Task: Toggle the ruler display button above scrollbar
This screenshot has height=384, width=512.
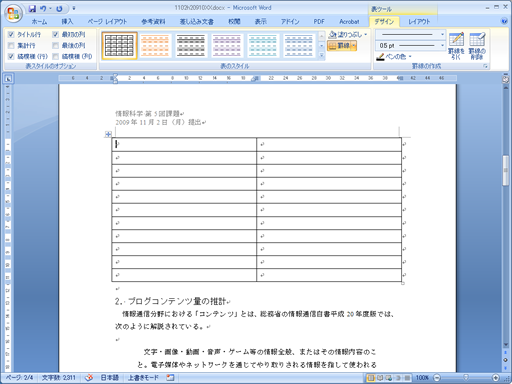Action: click(x=505, y=79)
